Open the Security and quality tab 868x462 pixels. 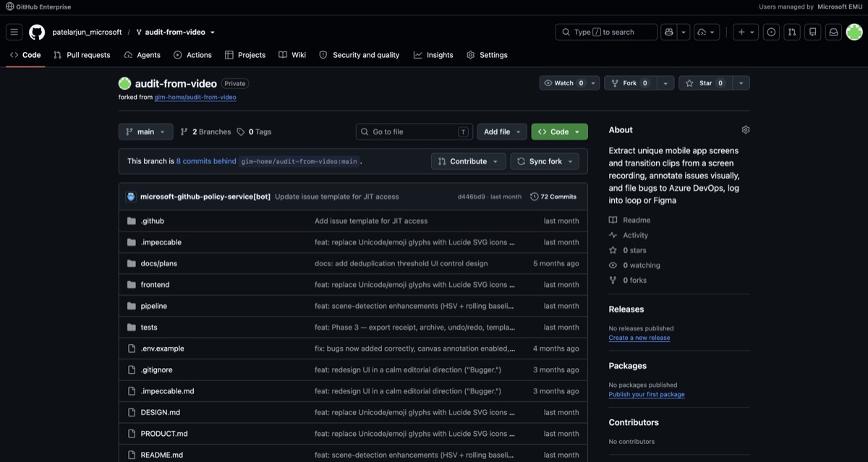[359, 55]
